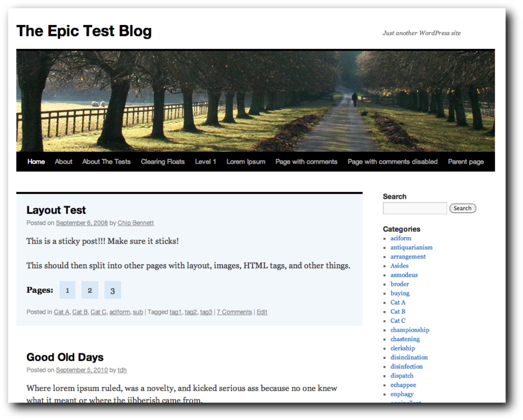Go to page 1 of Layout Test

click(67, 290)
